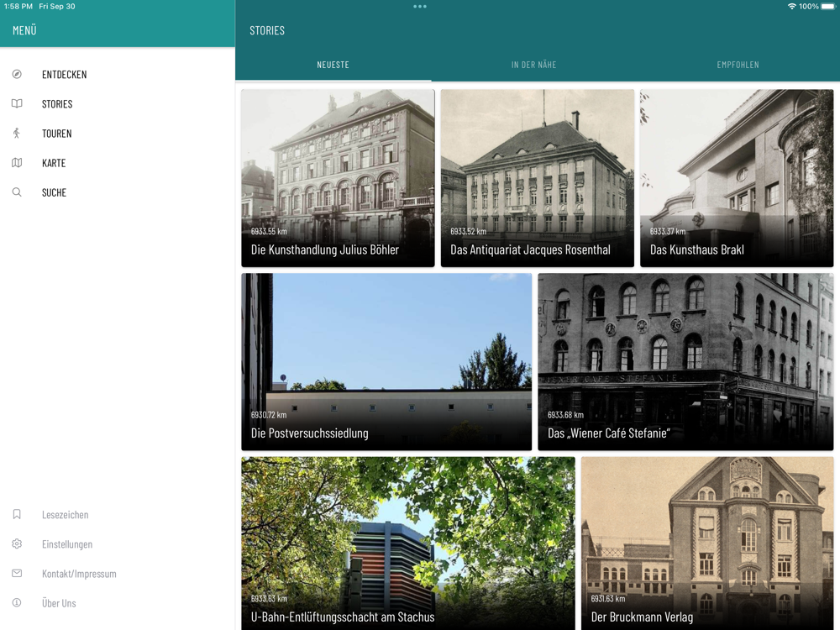Image resolution: width=840 pixels, height=630 pixels.
Task: Click the 6933.37 km distance label
Action: pos(668,232)
